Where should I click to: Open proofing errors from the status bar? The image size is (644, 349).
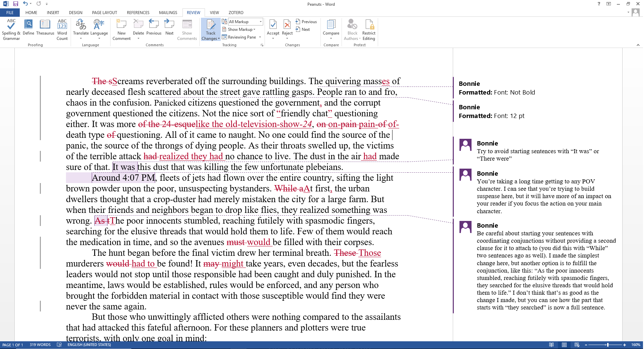coord(59,344)
